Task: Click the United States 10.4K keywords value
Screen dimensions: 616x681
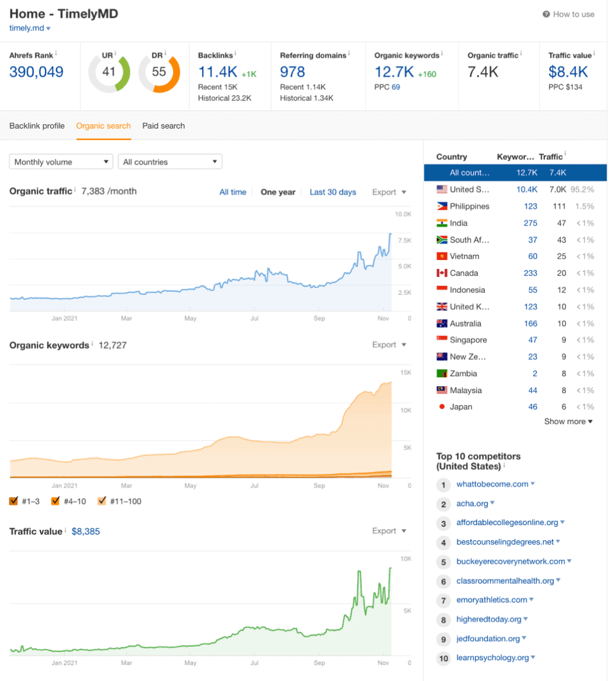Action: (x=527, y=190)
